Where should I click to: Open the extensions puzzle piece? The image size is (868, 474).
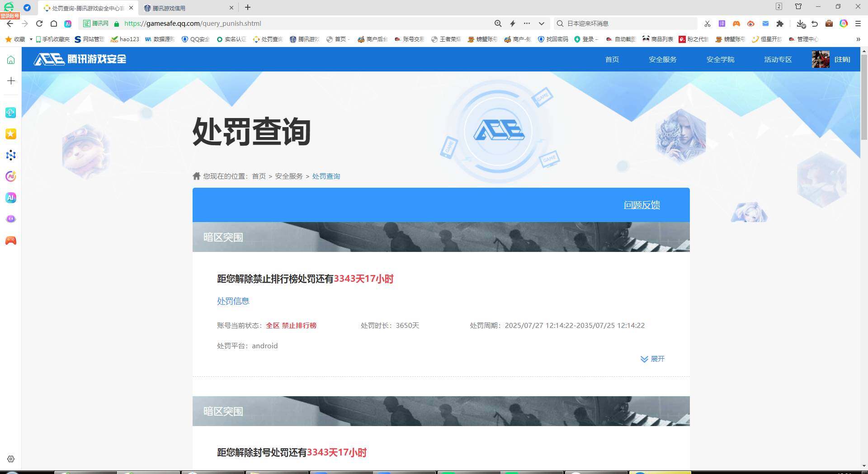(780, 24)
